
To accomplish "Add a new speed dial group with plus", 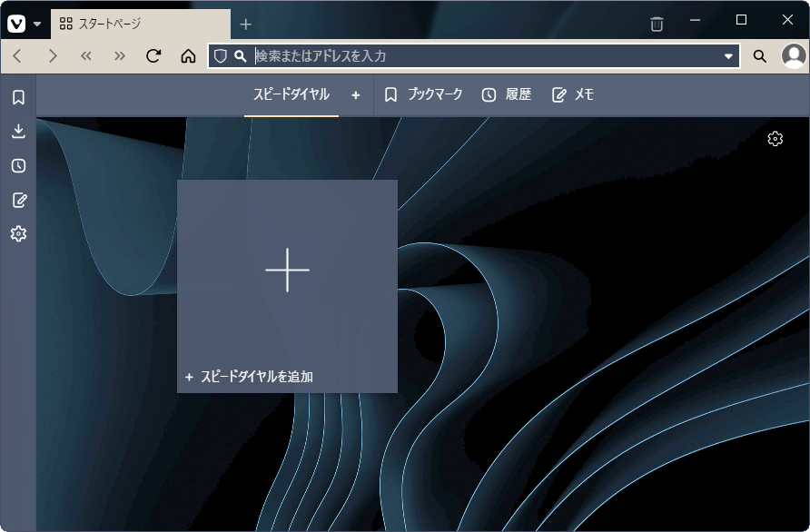I will pyautogui.click(x=355, y=95).
